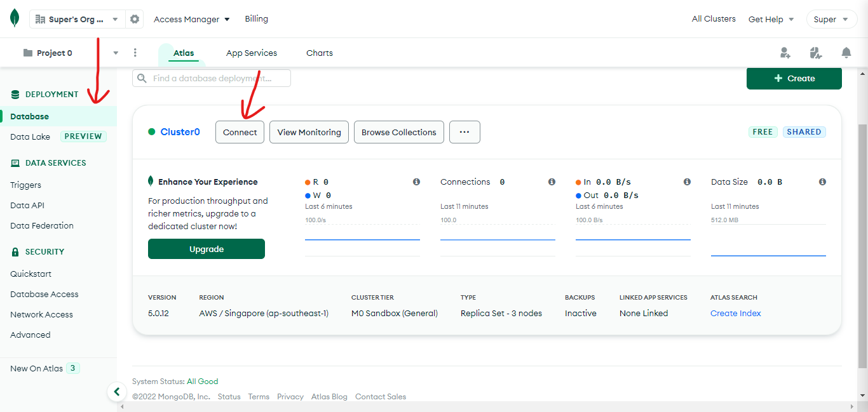Click the Browse Collections button
This screenshot has height=412, width=868.
pyautogui.click(x=399, y=132)
